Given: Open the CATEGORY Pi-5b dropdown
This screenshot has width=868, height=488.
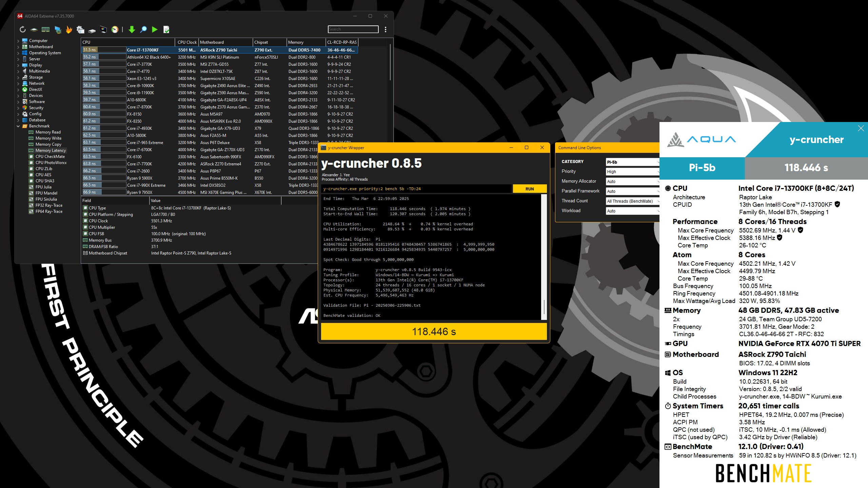Looking at the screenshot, I should tap(633, 162).
